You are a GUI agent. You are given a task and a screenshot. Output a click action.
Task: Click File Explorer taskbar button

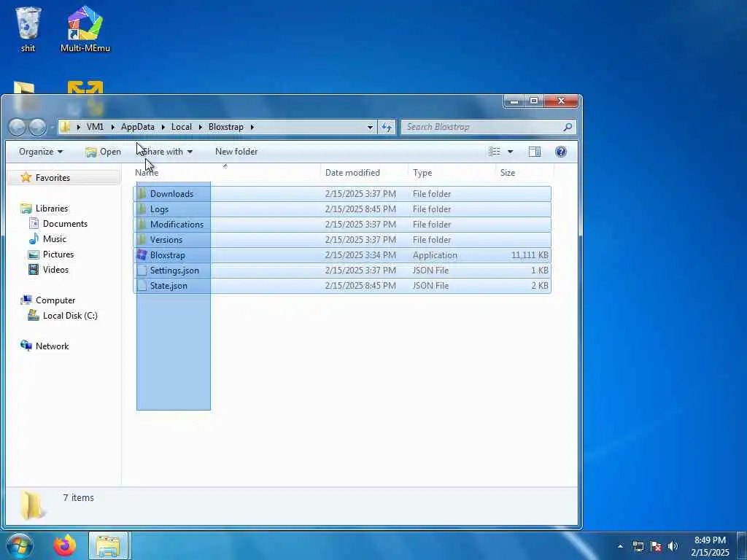[x=108, y=545]
